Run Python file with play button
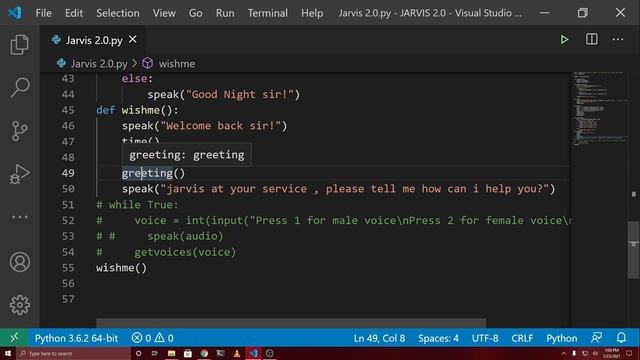Image resolution: width=640 pixels, height=360 pixels. (564, 40)
